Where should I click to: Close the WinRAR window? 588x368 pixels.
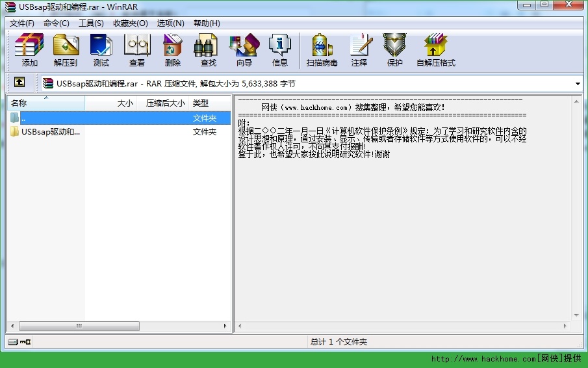[x=569, y=5]
